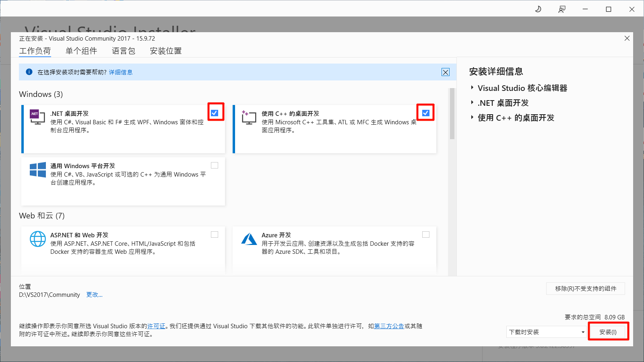The width and height of the screenshot is (644, 362).
Task: Check the 通用 Windows 平台开发 checkbox
Action: coord(215,165)
